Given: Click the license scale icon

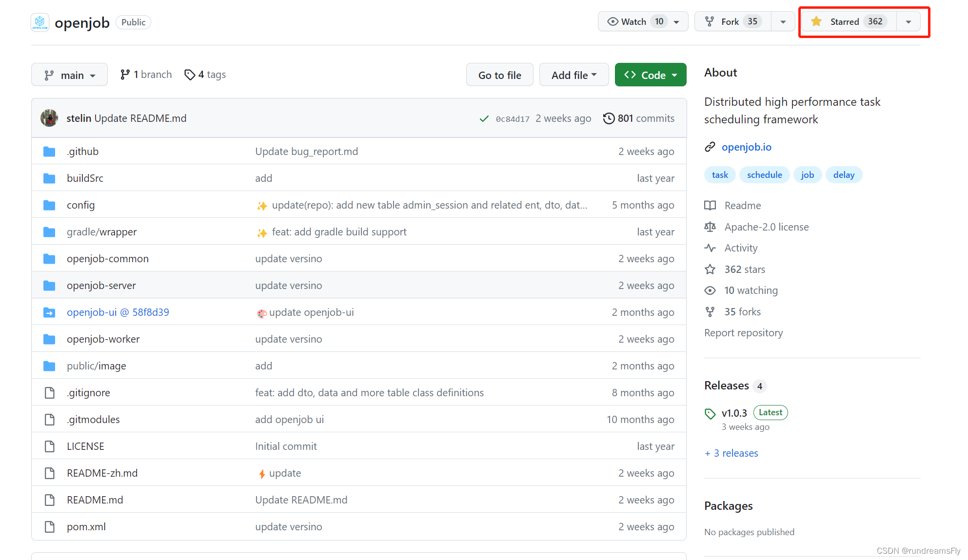Looking at the screenshot, I should [710, 227].
